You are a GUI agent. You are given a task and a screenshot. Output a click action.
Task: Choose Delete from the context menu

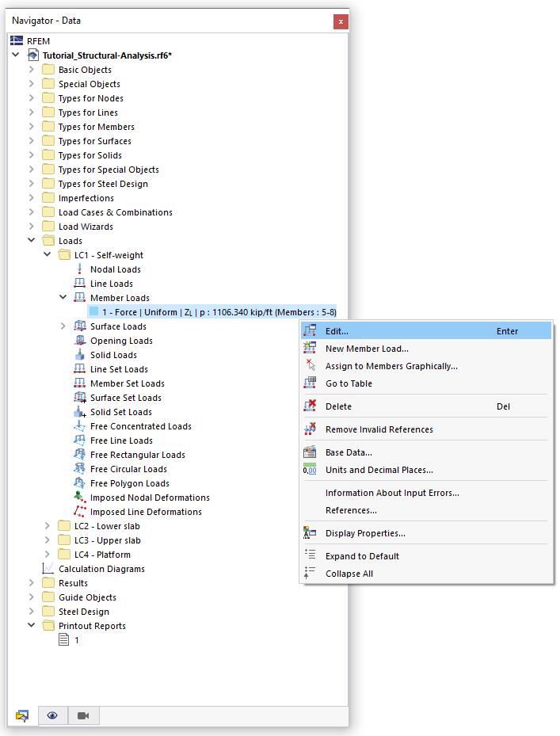pos(426,406)
